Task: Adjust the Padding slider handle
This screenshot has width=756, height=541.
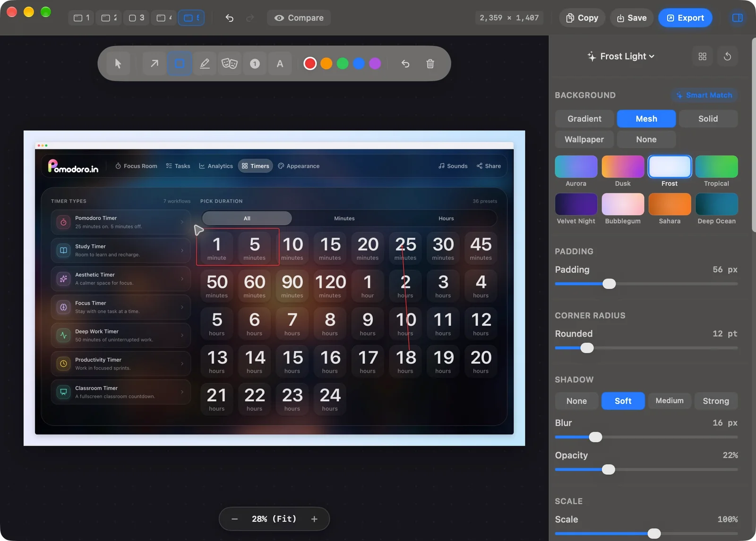Action: [x=609, y=284]
